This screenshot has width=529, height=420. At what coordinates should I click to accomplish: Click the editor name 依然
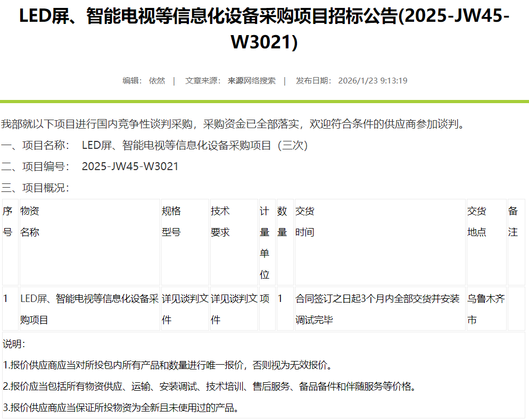point(158,81)
